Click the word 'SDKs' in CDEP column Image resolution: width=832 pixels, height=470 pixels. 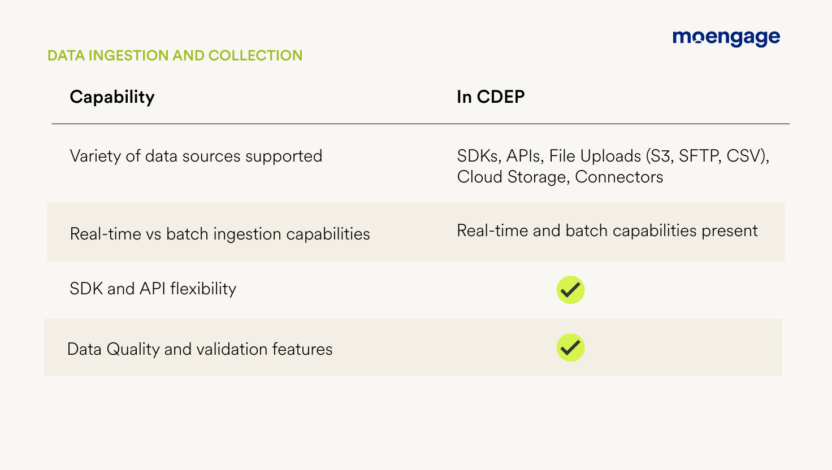(x=479, y=156)
